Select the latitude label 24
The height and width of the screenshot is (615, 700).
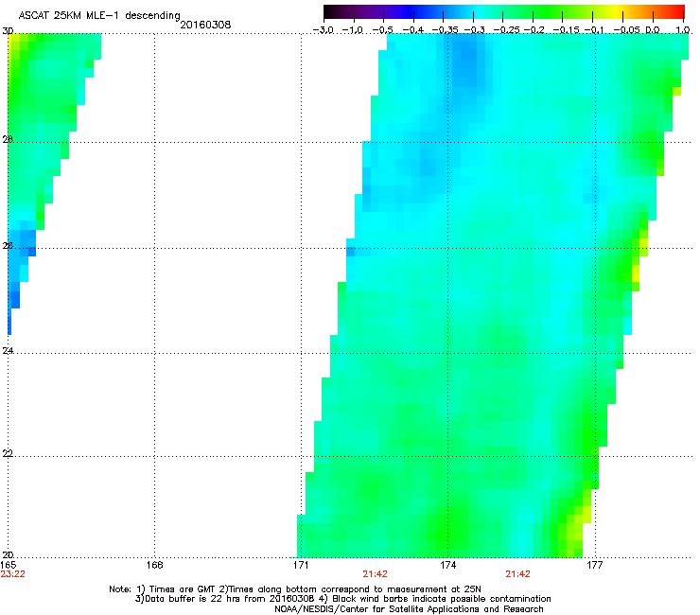pos(8,351)
